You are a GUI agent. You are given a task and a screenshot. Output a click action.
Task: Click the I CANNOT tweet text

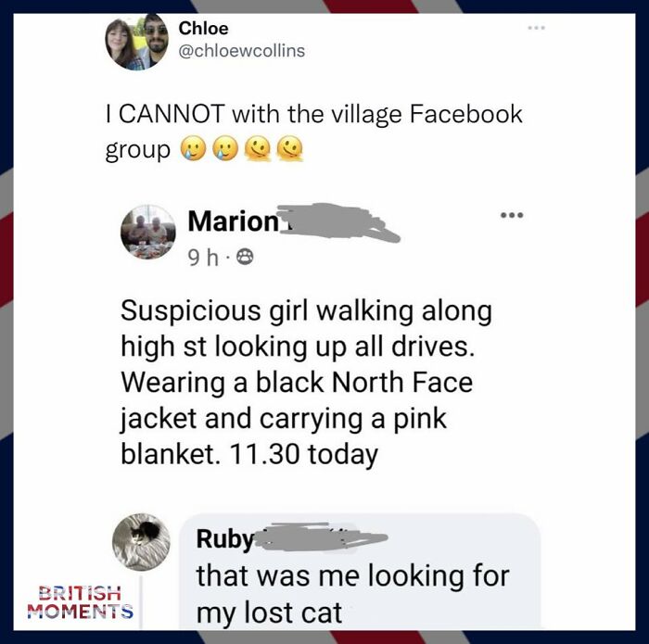coord(313,131)
